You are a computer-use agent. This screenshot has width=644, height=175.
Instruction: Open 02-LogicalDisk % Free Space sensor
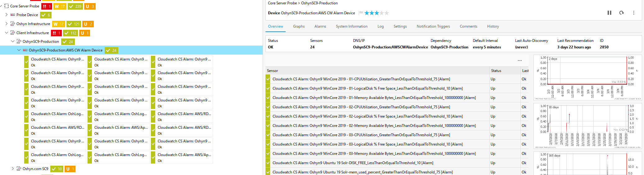[367, 116]
